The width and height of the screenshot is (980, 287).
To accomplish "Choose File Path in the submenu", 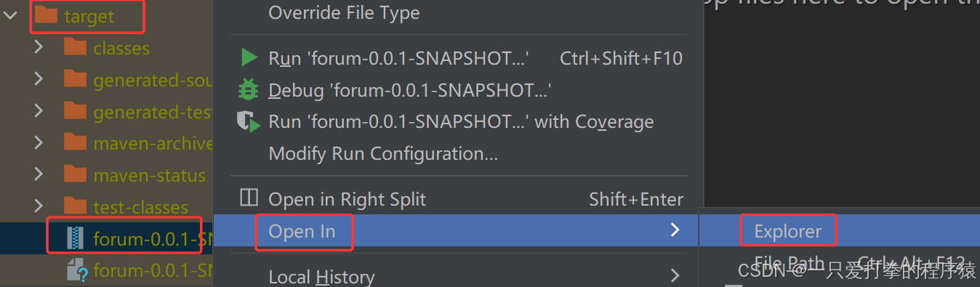I will pos(790,263).
